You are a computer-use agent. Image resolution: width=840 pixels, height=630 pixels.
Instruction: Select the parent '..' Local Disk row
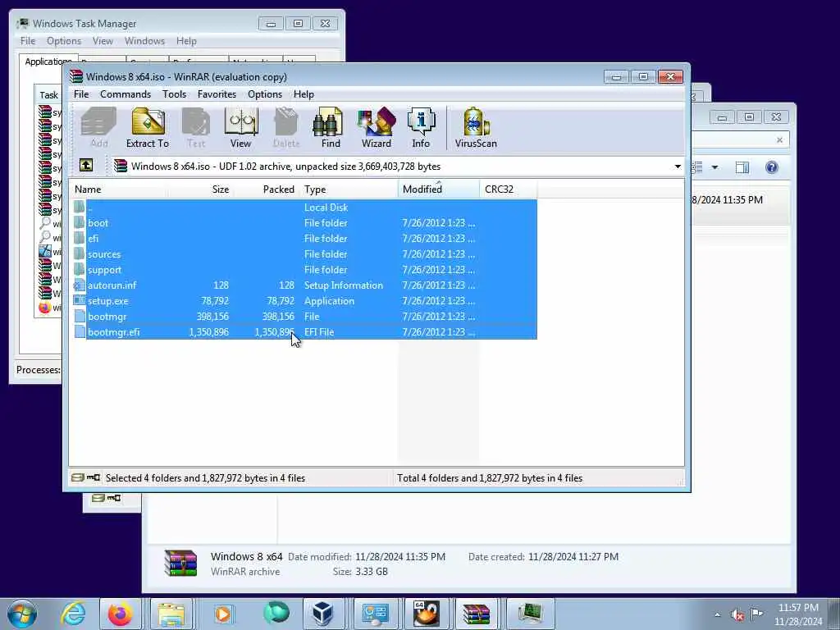(x=304, y=208)
